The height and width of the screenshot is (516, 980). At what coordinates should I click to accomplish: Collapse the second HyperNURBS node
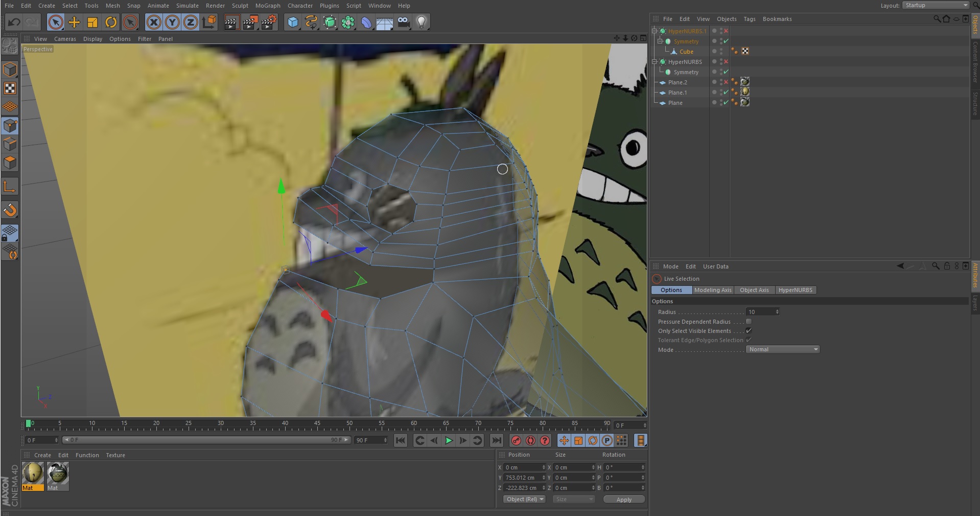(655, 61)
